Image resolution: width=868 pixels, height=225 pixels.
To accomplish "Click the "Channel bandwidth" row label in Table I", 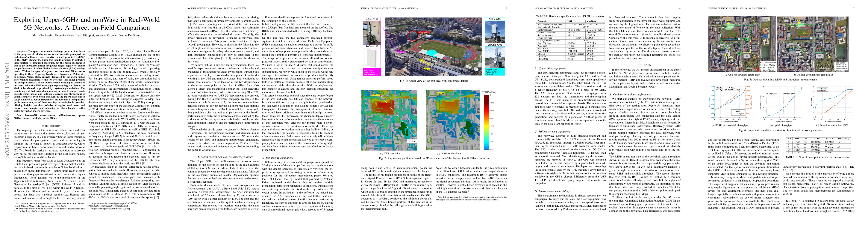I will coord(546,33).
